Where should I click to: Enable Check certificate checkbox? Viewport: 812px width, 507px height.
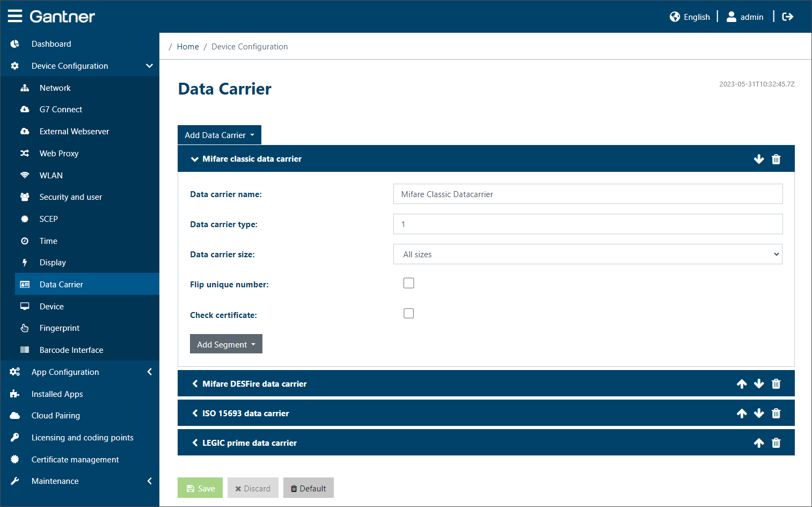[x=409, y=313]
